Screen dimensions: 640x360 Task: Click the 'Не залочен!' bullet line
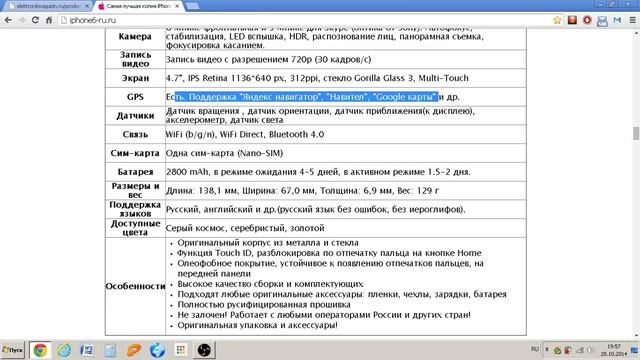coord(324,315)
